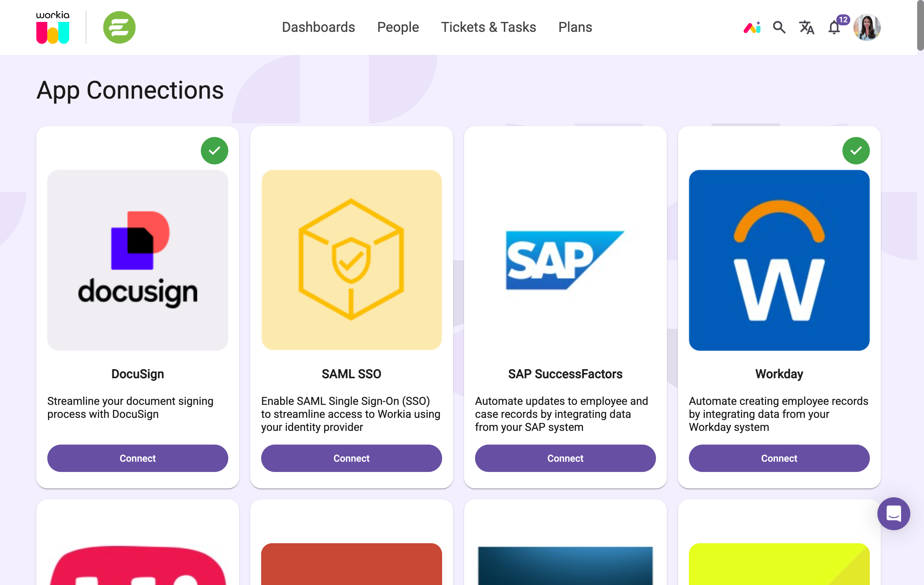This screenshot has width=924, height=585.
Task: Click 'Automate creating employee records' description
Action: (x=779, y=414)
